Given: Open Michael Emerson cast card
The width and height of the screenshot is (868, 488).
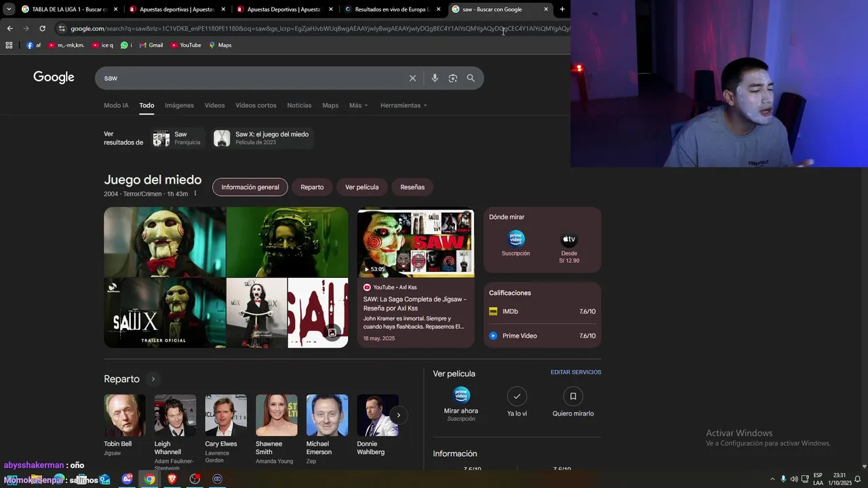Looking at the screenshot, I should (327, 430).
